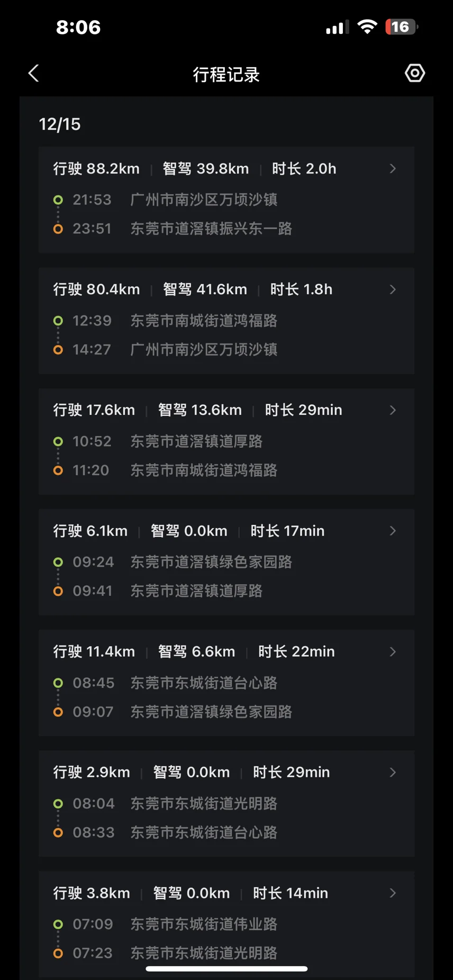453x980 pixels.
Task: Open the 11.4km trip details arrow
Action: 393,651
